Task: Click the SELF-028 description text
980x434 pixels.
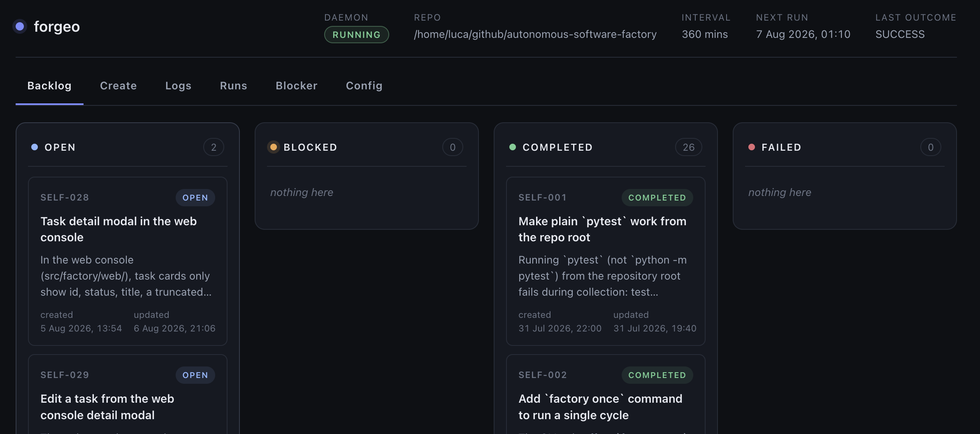Action: [x=126, y=276]
